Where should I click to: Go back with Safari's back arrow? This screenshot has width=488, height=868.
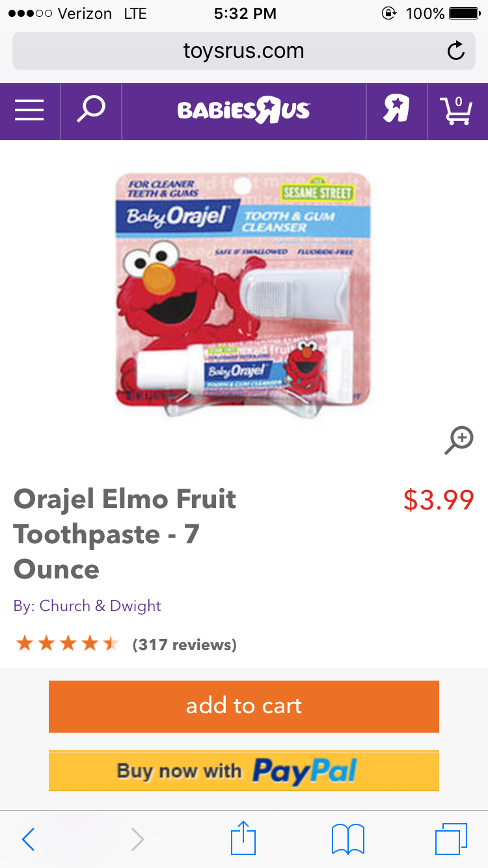pos(28,839)
